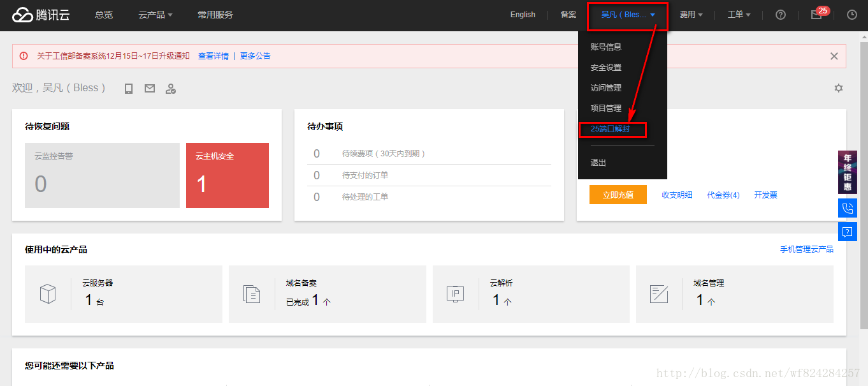Click the 云解析 IP icon
868x386 pixels.
[455, 294]
